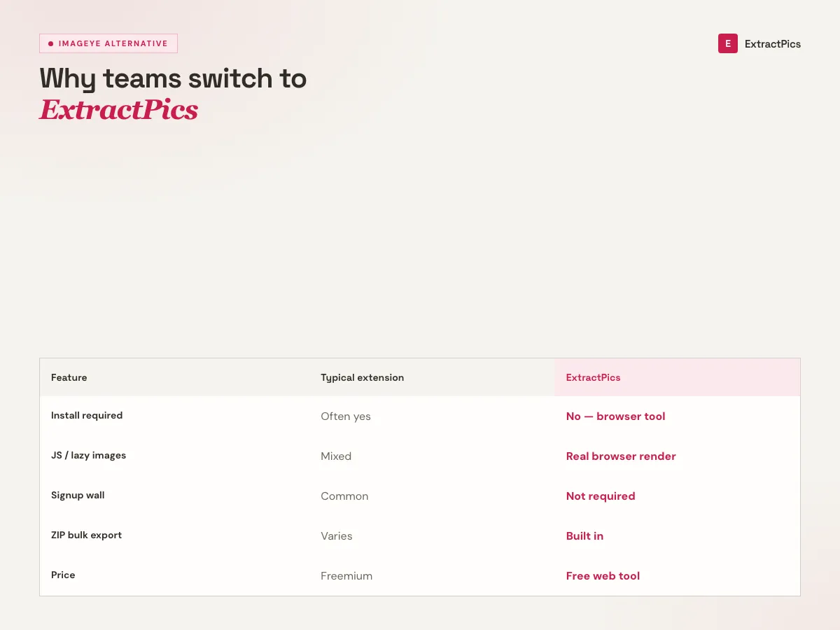Click the 'Varies' cell
The image size is (840, 630).
pos(337,536)
